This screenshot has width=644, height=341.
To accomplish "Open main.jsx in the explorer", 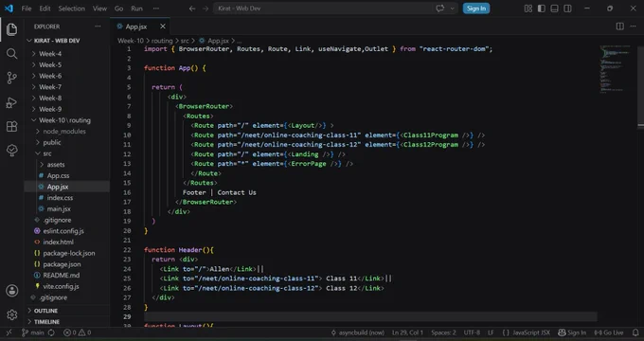I will [59, 209].
